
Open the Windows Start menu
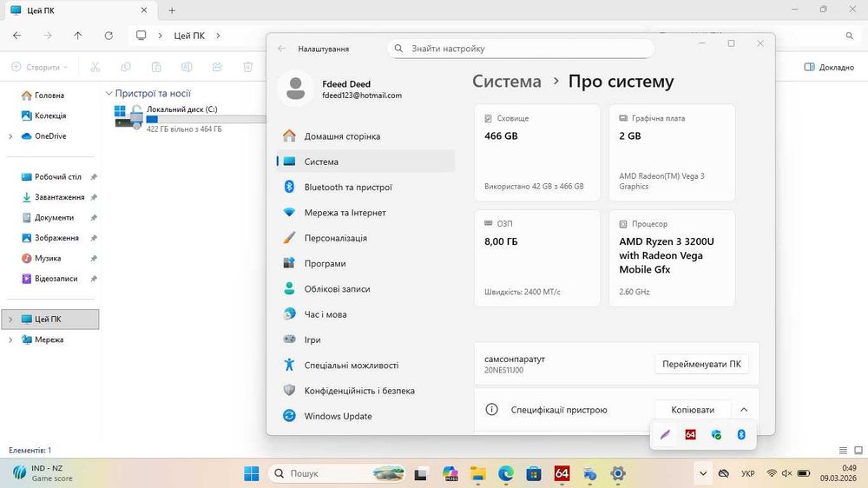click(252, 473)
